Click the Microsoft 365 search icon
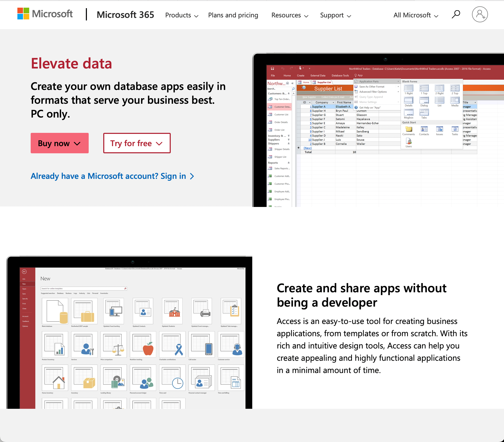The image size is (504, 442). [x=456, y=14]
